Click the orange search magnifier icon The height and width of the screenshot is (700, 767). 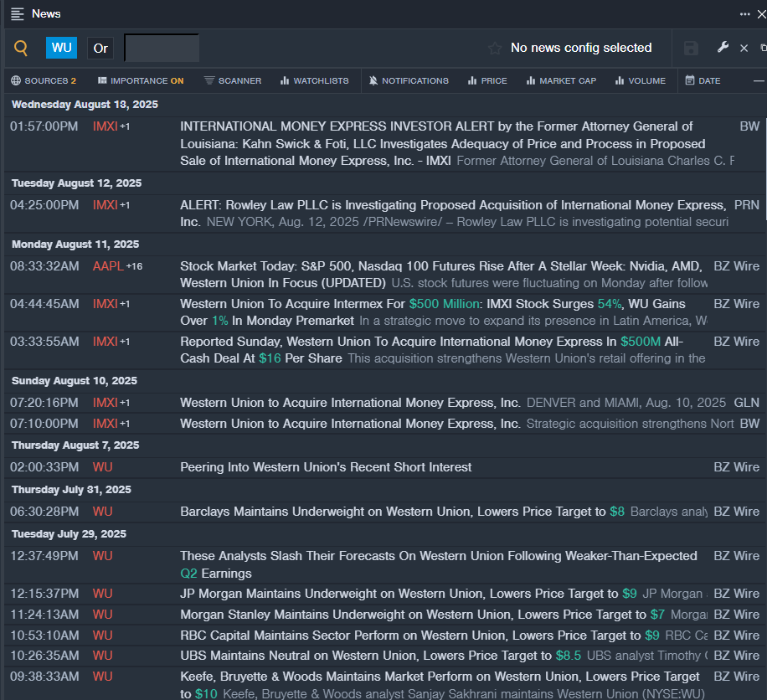coord(21,48)
